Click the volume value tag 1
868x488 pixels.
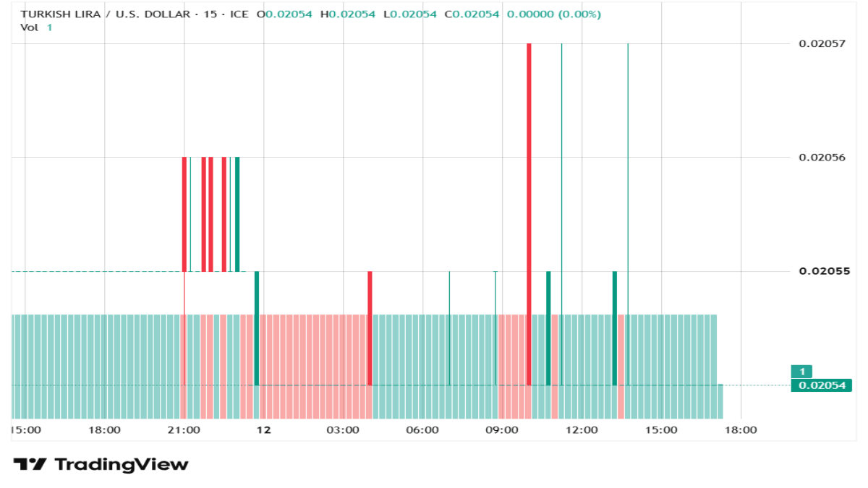tap(801, 372)
